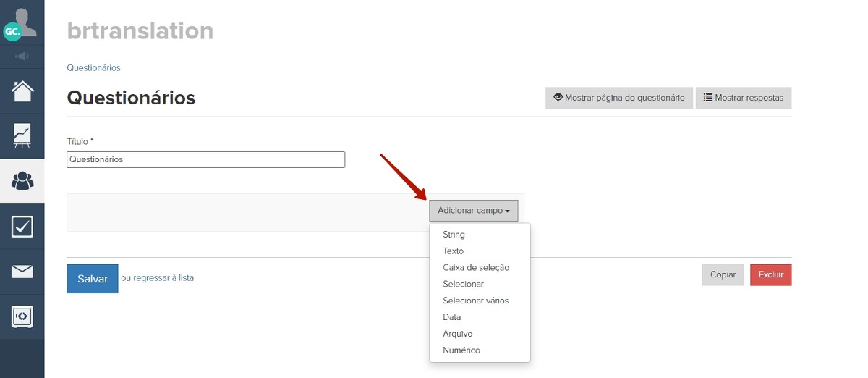Collapse the Adicionar campo dropdown

[x=473, y=211]
